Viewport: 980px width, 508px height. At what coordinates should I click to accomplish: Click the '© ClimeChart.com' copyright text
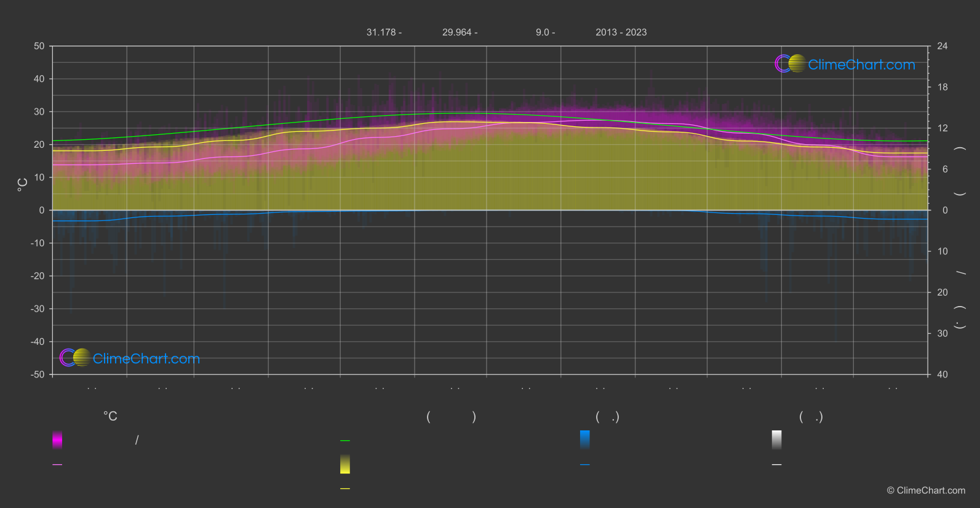tap(926, 491)
